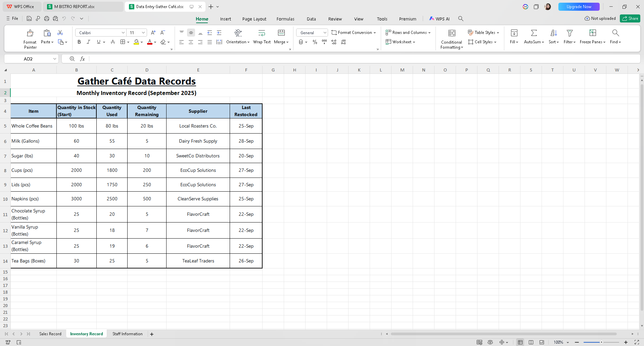644x346 pixels.
Task: Apply the red font color
Action: pos(150,42)
